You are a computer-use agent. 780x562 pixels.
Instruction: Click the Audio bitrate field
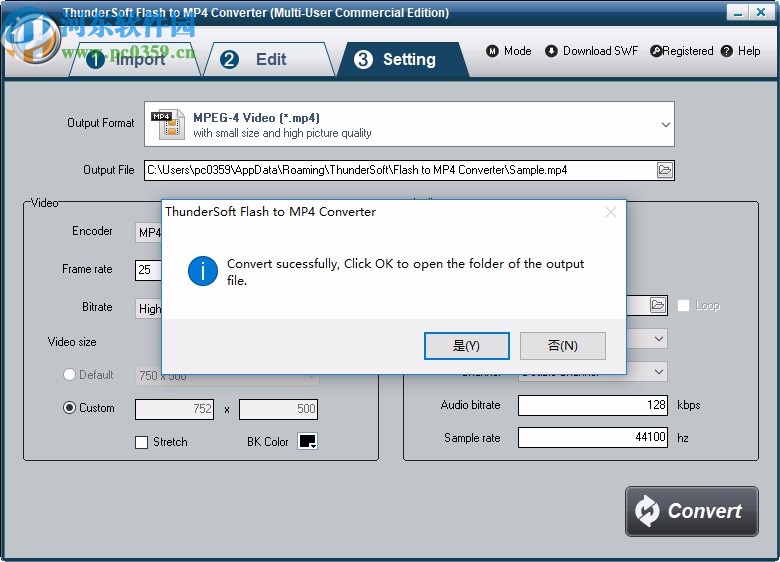[592, 405]
